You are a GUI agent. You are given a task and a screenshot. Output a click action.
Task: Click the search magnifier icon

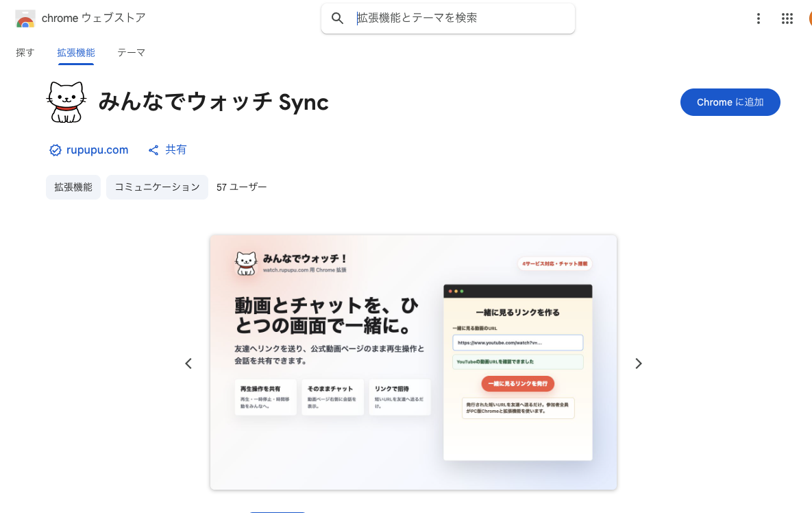coord(337,18)
